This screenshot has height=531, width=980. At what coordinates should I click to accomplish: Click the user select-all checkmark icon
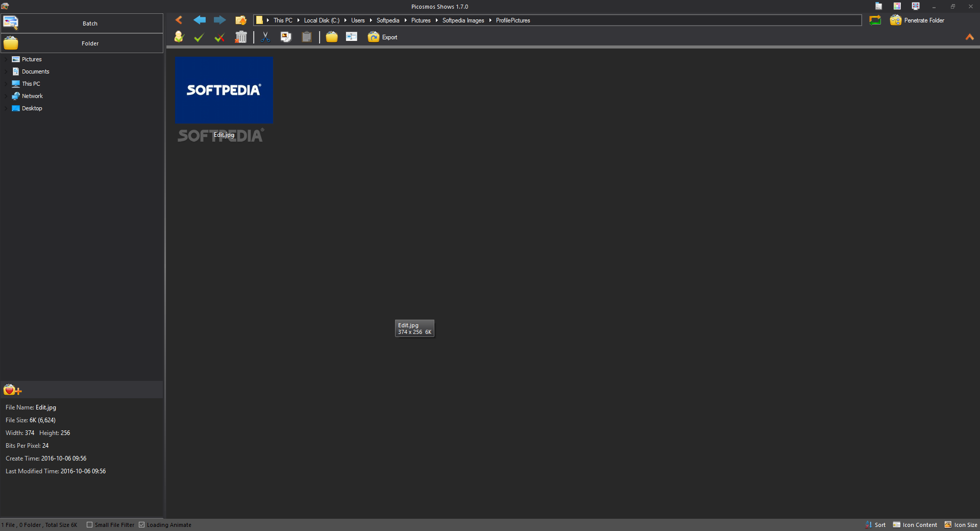click(179, 37)
